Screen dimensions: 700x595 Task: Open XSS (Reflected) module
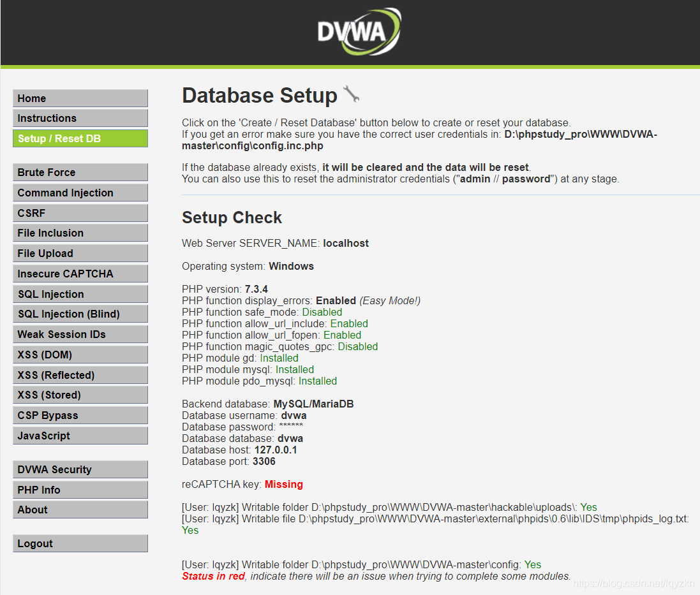80,374
